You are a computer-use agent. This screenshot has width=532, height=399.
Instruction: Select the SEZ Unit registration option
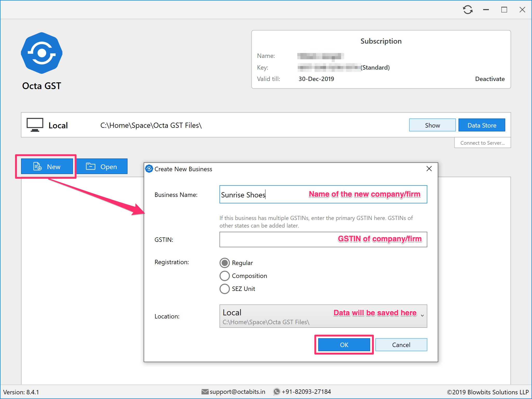click(225, 289)
